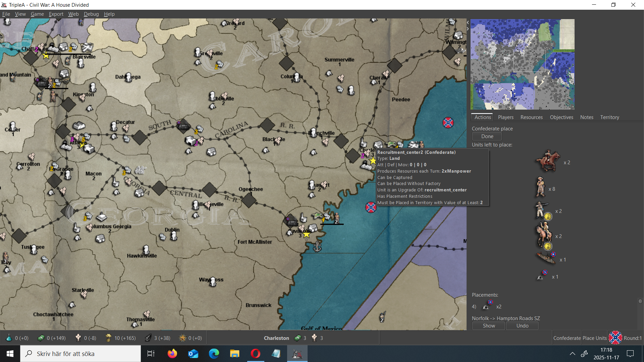Undo the Norfolk placement

(x=522, y=326)
